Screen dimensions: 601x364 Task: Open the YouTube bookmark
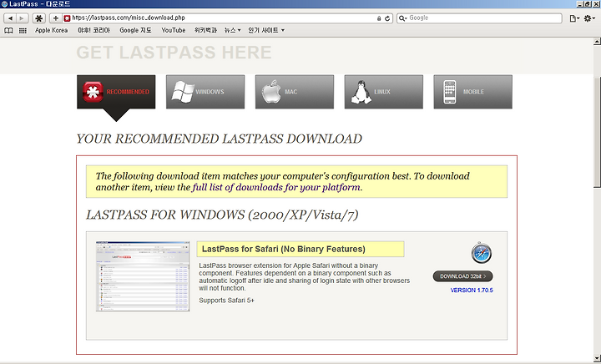click(174, 30)
